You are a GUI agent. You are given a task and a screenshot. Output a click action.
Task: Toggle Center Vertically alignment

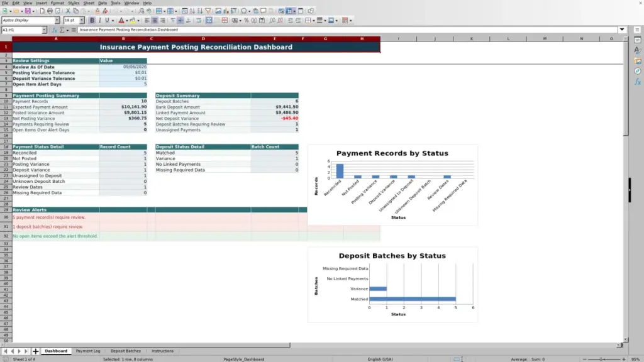(x=180, y=21)
